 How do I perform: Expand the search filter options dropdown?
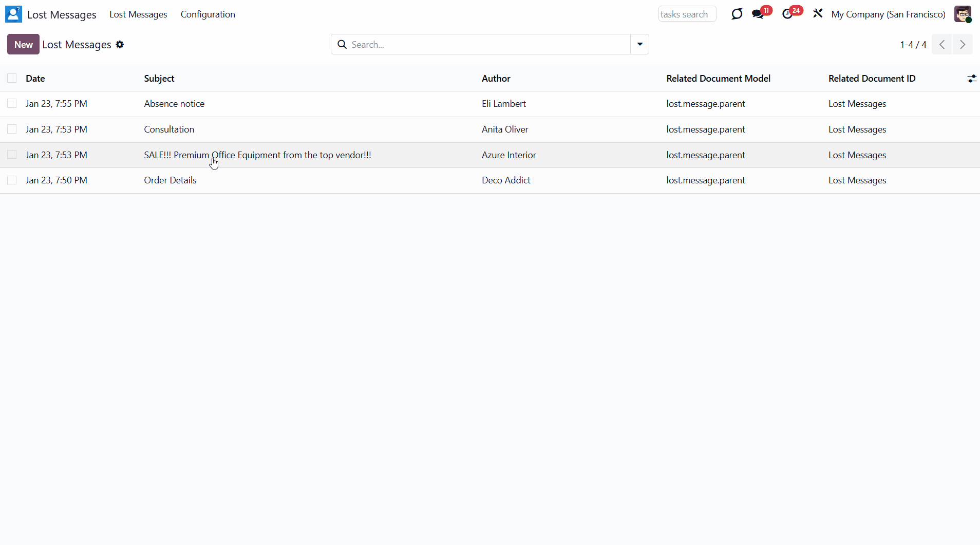tap(639, 45)
